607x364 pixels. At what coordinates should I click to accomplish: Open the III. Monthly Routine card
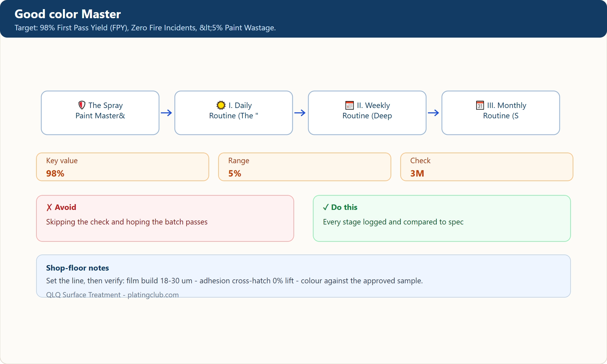click(501, 113)
